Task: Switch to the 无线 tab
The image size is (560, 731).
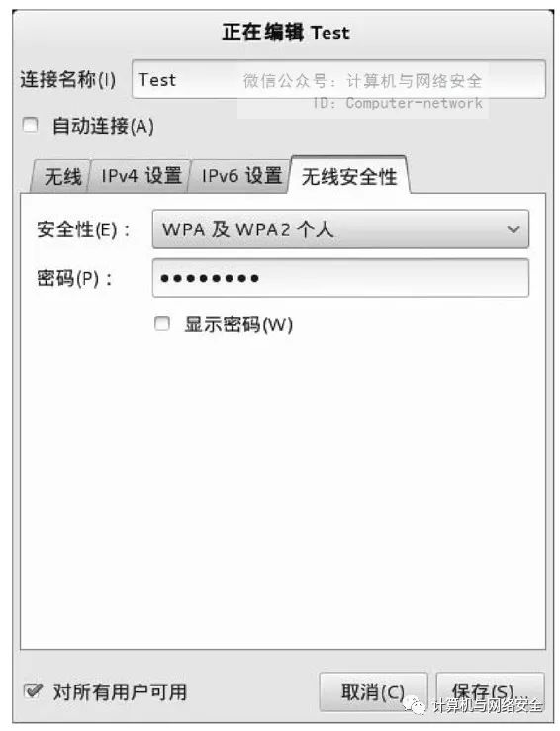Action: (x=61, y=176)
